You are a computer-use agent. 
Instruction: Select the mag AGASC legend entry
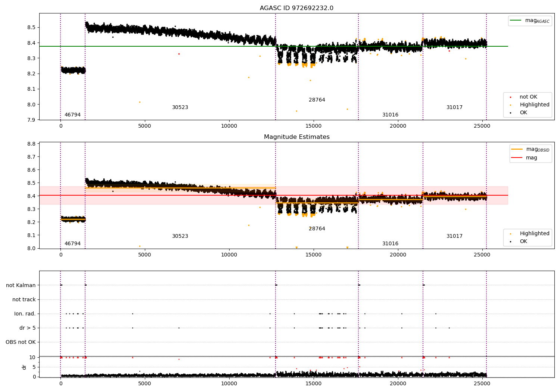(x=530, y=21)
